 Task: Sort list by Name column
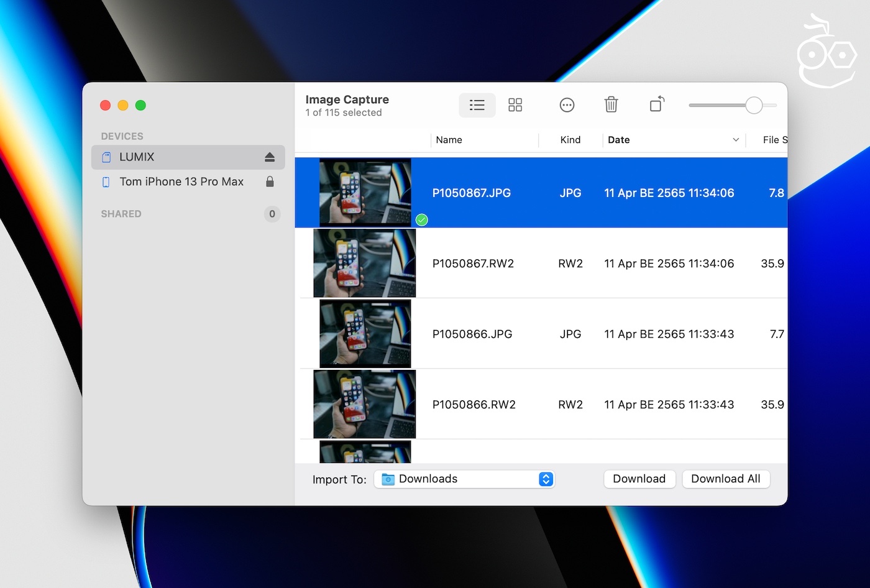coord(449,140)
